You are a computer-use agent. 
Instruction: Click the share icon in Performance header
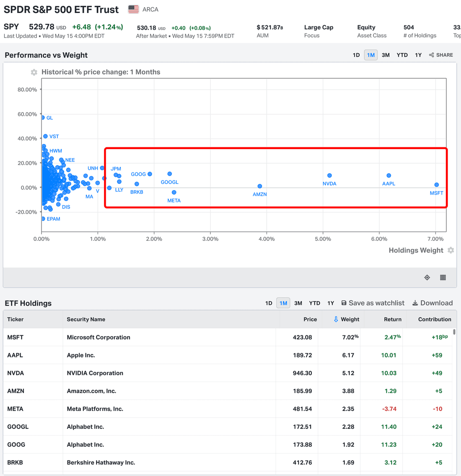(432, 55)
